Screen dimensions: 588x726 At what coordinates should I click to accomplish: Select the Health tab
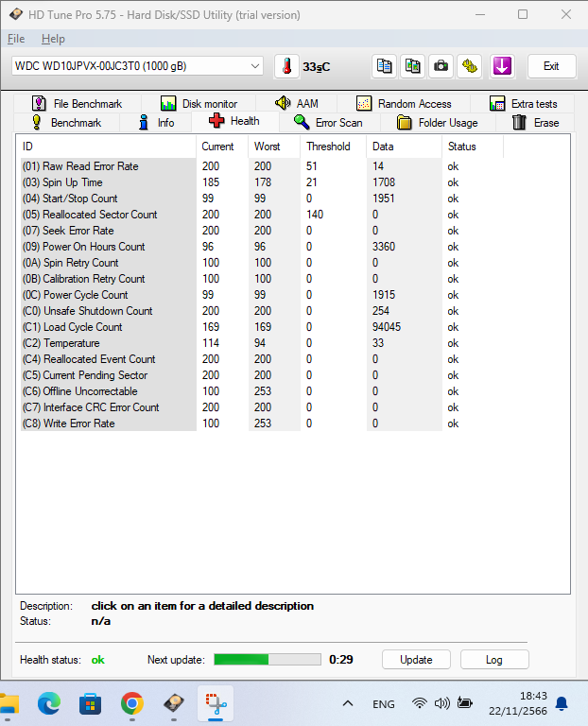tap(235, 121)
